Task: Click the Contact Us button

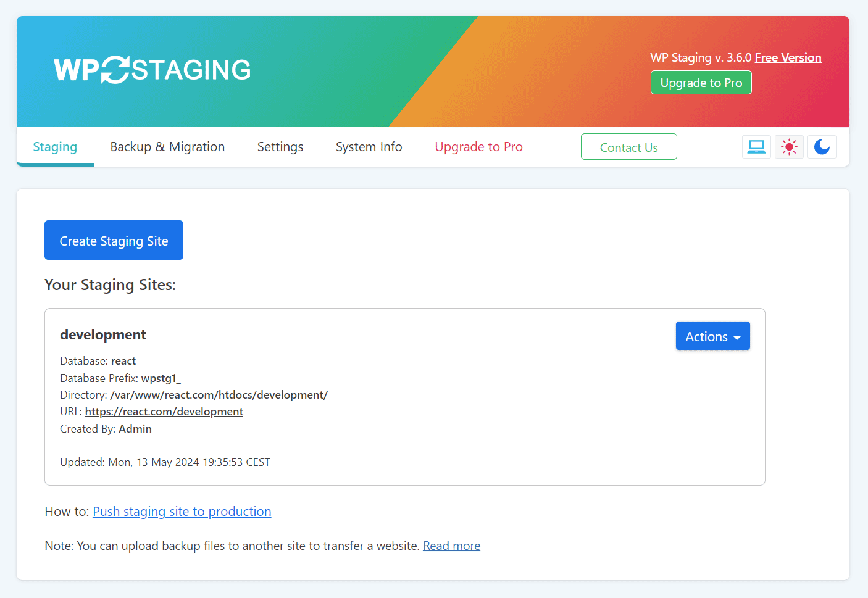Action: pyautogui.click(x=629, y=147)
